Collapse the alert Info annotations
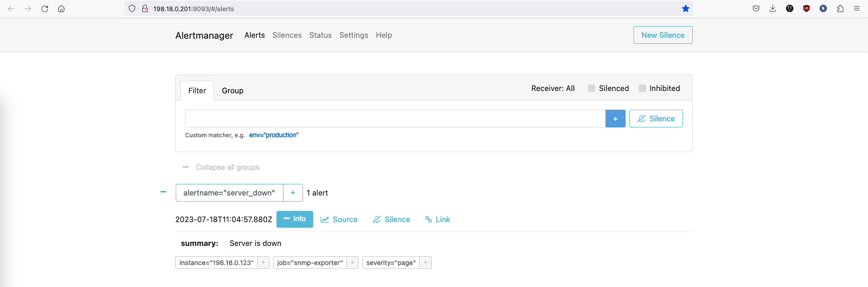Screen dimensions: 868x287 [x=295, y=219]
